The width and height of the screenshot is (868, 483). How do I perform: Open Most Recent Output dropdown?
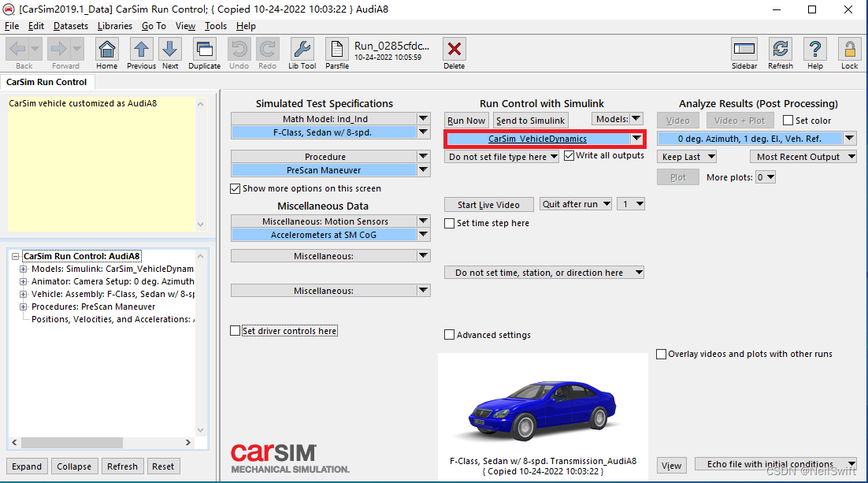point(803,157)
